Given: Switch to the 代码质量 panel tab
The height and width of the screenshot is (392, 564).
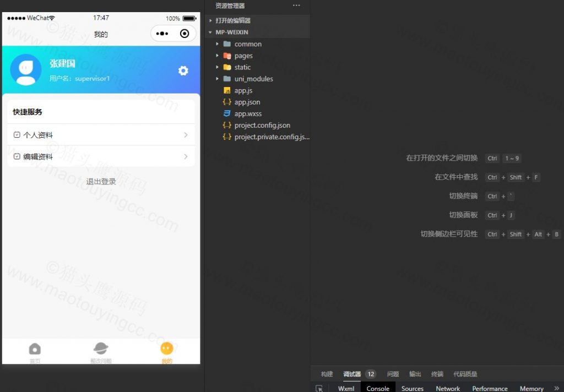Looking at the screenshot, I should (x=465, y=374).
